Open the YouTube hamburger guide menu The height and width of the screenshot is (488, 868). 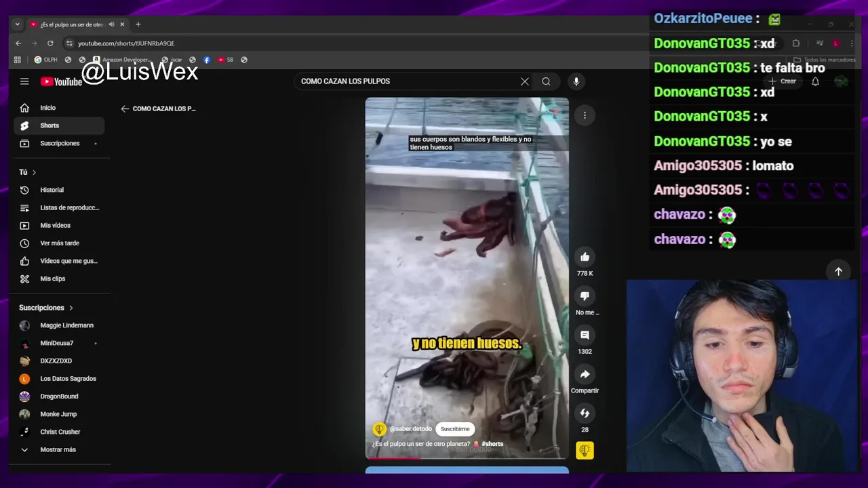point(24,81)
